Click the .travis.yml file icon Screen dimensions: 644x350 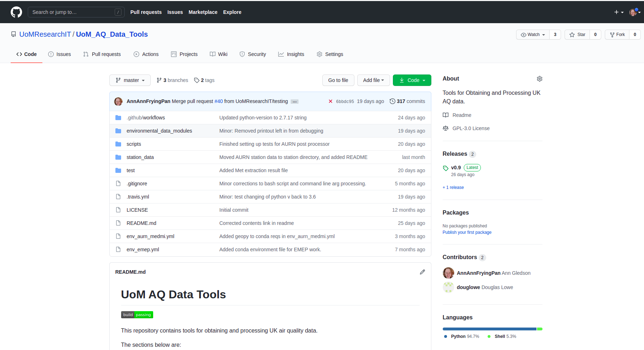118,197
